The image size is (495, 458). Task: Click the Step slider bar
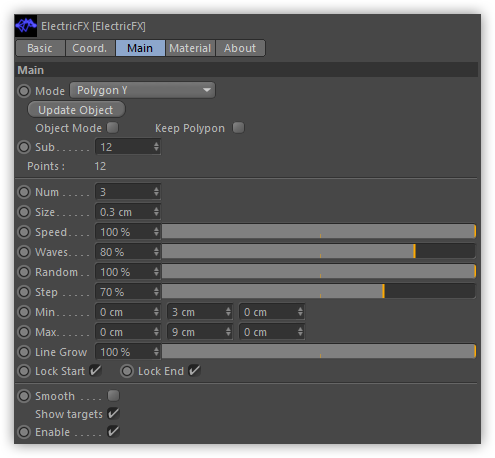(319, 291)
